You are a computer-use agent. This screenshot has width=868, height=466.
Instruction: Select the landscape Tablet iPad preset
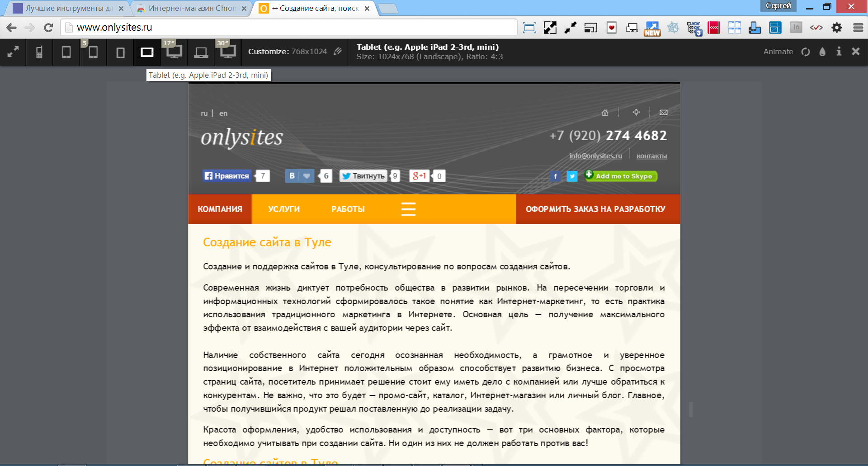click(x=147, y=52)
